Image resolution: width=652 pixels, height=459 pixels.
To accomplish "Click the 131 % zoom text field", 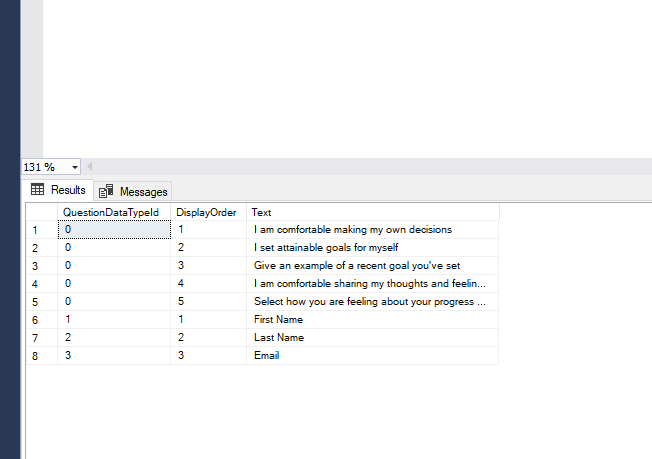I will pyautogui.click(x=45, y=167).
